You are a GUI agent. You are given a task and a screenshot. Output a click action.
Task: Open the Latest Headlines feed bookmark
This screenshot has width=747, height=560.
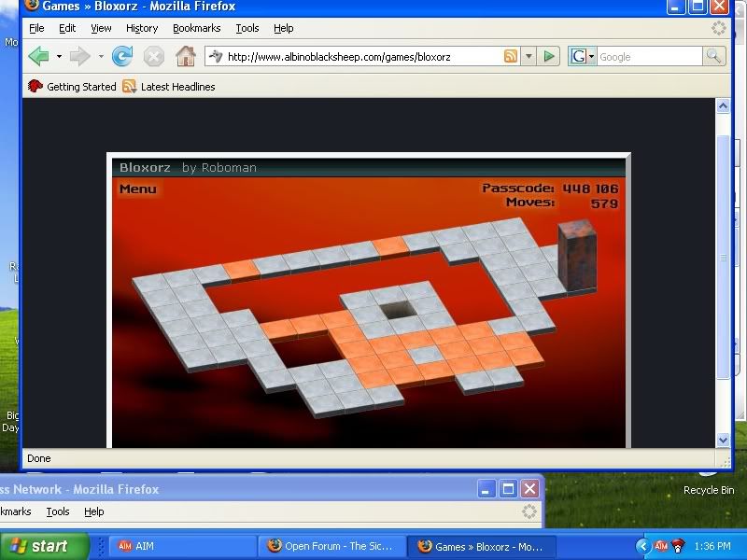(x=169, y=87)
